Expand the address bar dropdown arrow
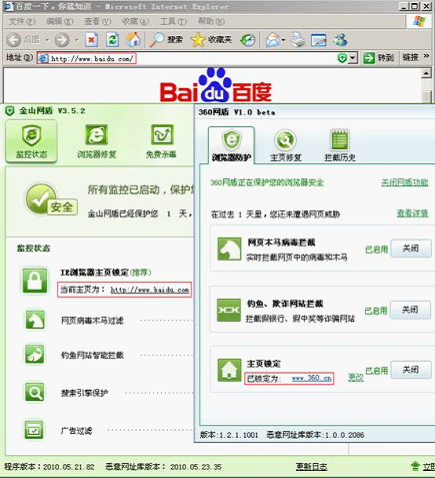Screen dimensions: 435x478 click(x=353, y=58)
